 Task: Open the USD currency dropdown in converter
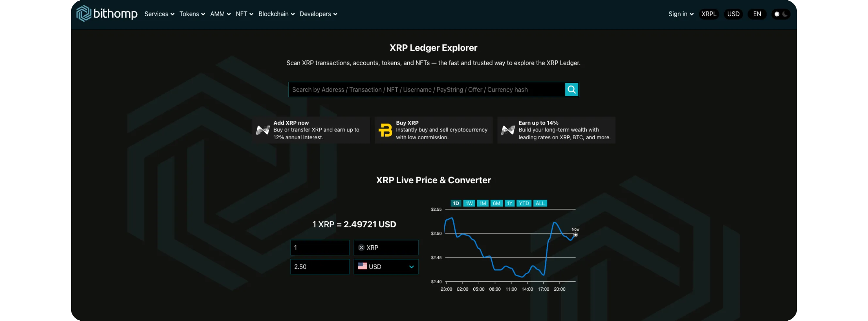(411, 267)
